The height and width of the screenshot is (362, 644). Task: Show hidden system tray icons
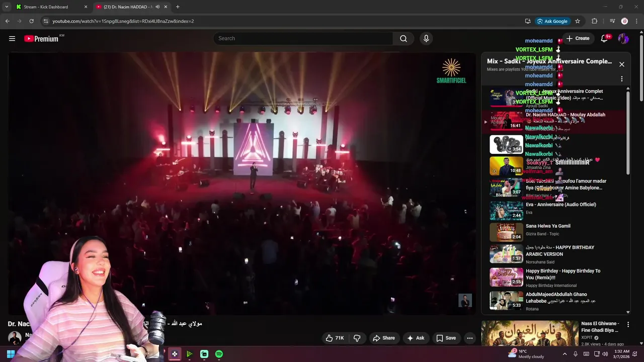tap(565, 354)
